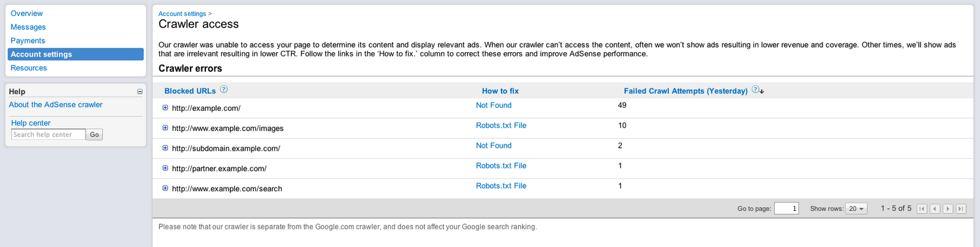Expand the partner.example.com row
Image resolution: width=980 pixels, height=247 pixels.
pyautogui.click(x=165, y=168)
